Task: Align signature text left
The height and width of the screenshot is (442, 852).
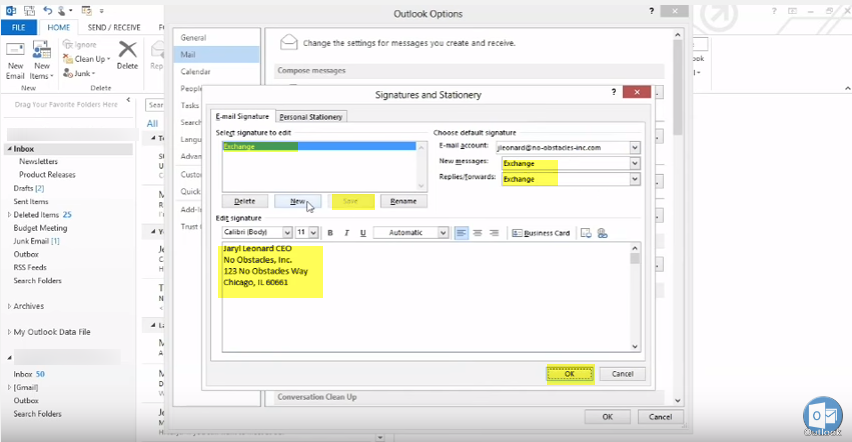Action: 461,233
